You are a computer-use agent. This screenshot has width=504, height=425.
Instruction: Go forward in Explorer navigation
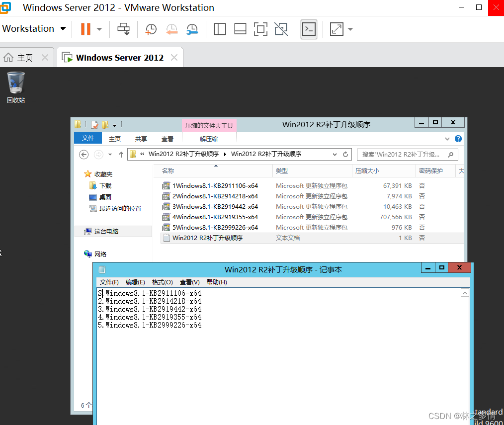(x=98, y=155)
